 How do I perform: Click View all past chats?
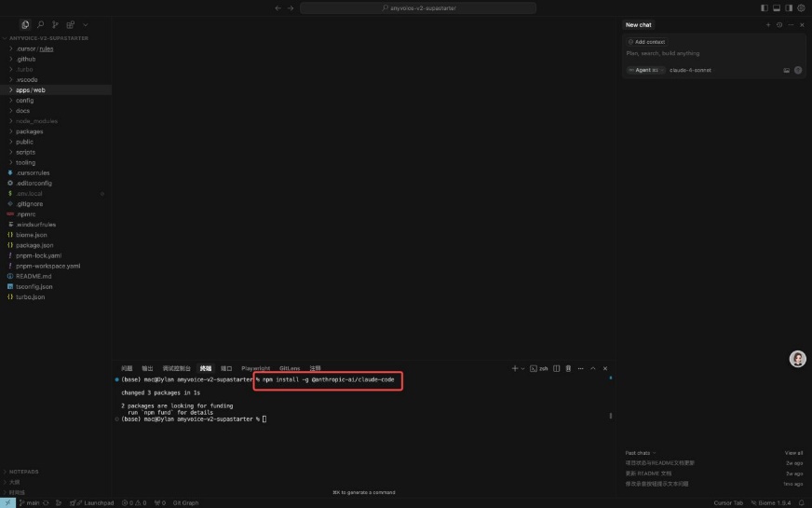793,453
